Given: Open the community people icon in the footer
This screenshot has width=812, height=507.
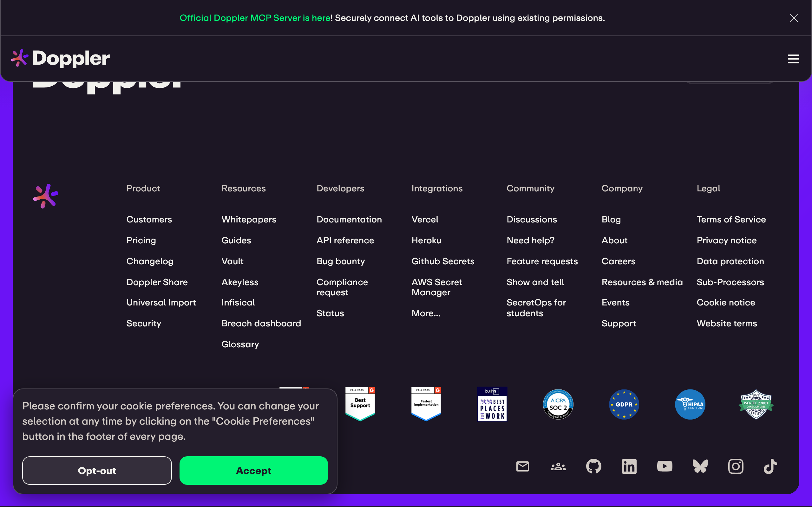Looking at the screenshot, I should click(x=558, y=466).
